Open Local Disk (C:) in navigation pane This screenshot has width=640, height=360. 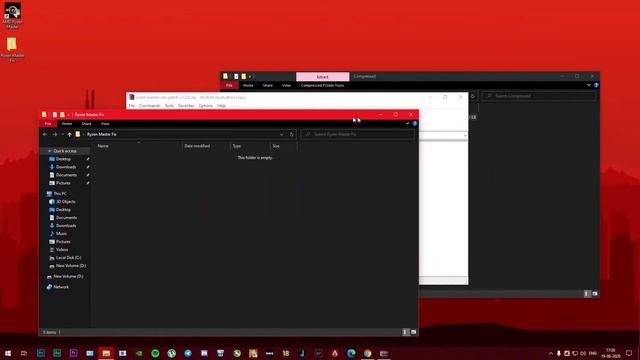coord(68,258)
